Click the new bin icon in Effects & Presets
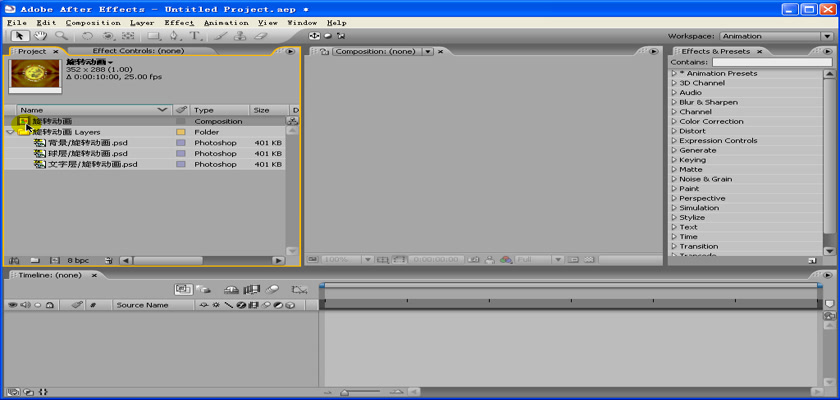This screenshot has height=400, width=840. tap(812, 260)
